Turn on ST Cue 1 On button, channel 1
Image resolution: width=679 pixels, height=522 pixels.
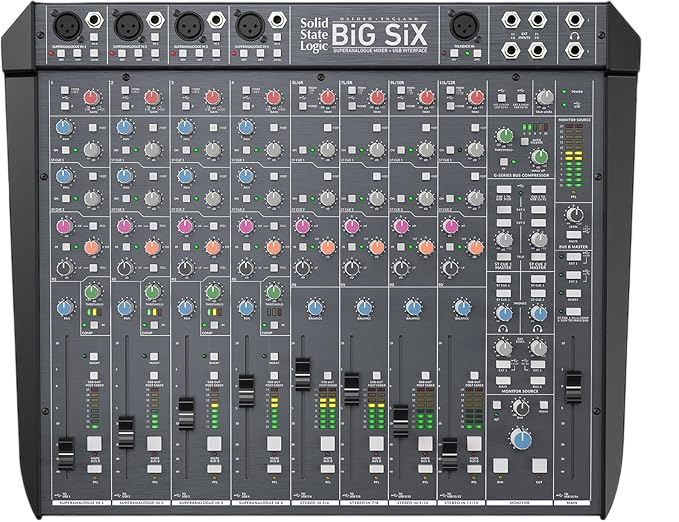[x=65, y=150]
